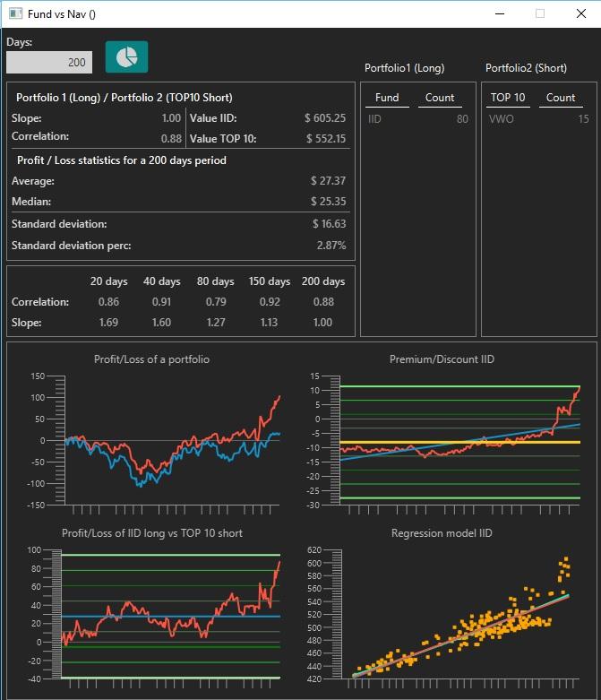Click the 20 days column header
The image size is (601, 700).
(x=109, y=281)
